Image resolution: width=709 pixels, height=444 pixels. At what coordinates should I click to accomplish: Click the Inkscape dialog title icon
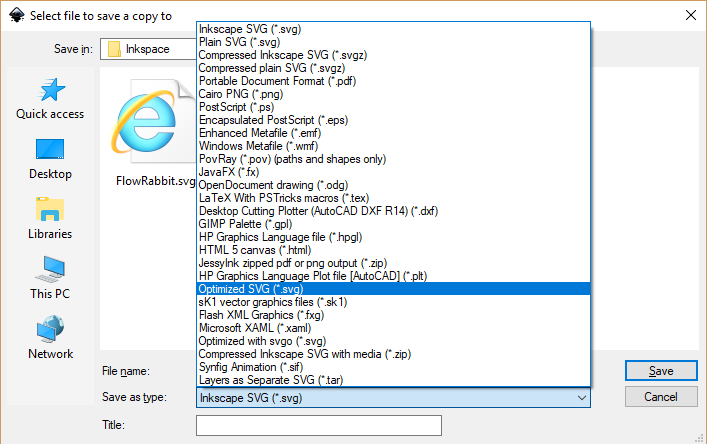(x=15, y=15)
